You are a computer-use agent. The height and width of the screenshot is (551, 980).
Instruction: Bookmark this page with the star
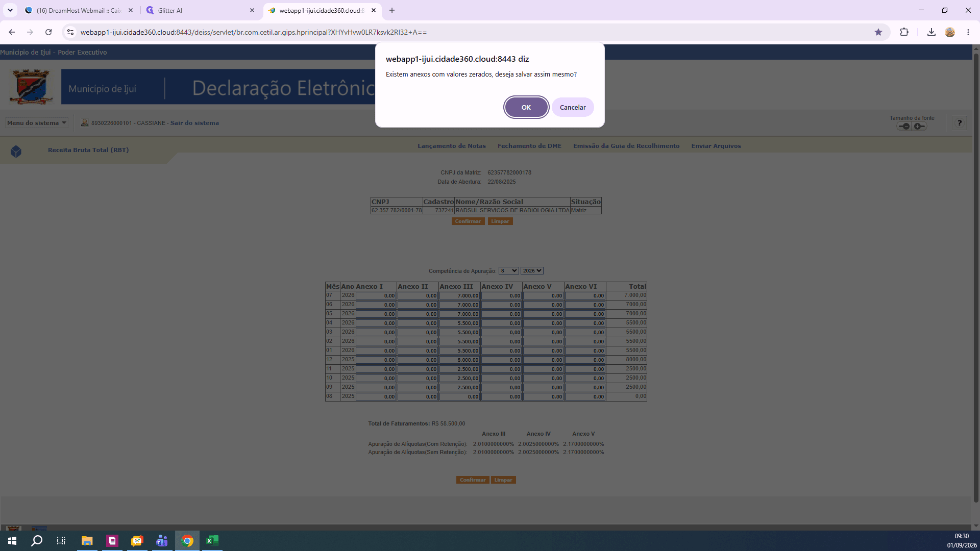[878, 32]
